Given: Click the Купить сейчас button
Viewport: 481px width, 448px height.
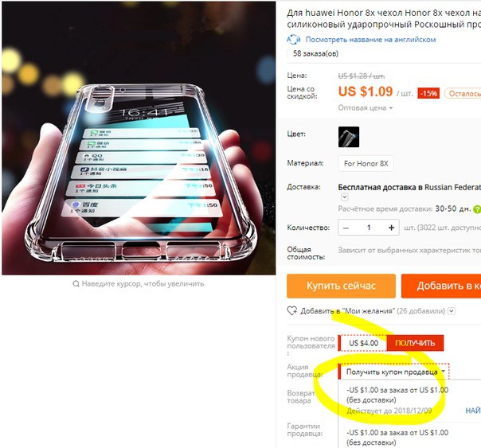Looking at the screenshot, I should [341, 286].
